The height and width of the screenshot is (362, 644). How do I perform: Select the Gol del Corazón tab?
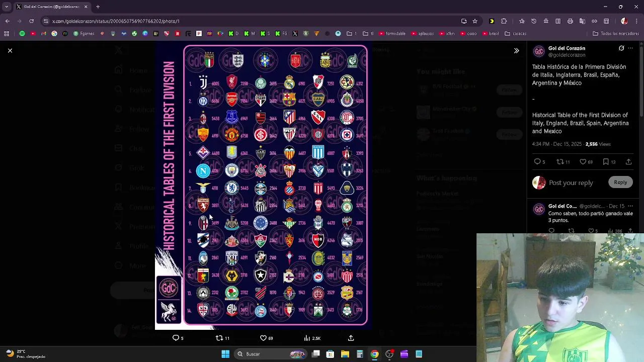pyautogui.click(x=51, y=7)
